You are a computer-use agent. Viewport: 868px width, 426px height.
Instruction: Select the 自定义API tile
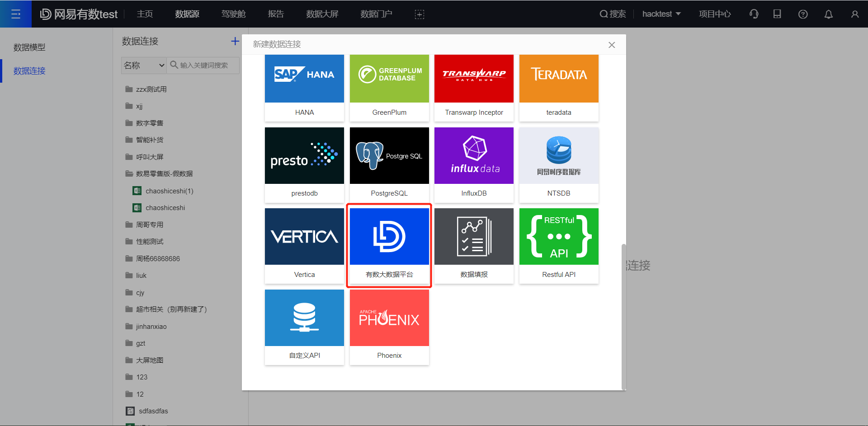(304, 327)
